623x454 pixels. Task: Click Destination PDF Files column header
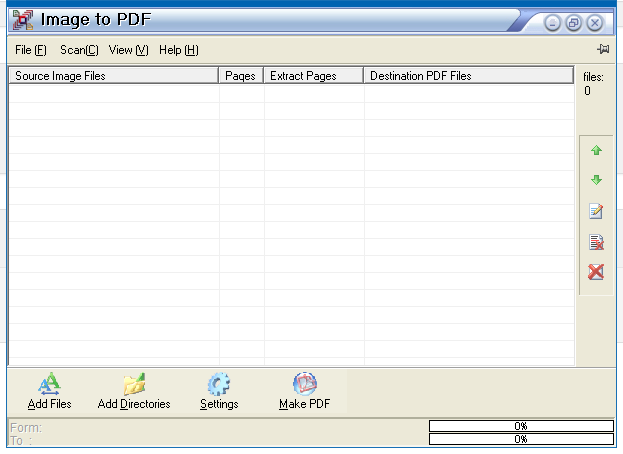coord(469,75)
